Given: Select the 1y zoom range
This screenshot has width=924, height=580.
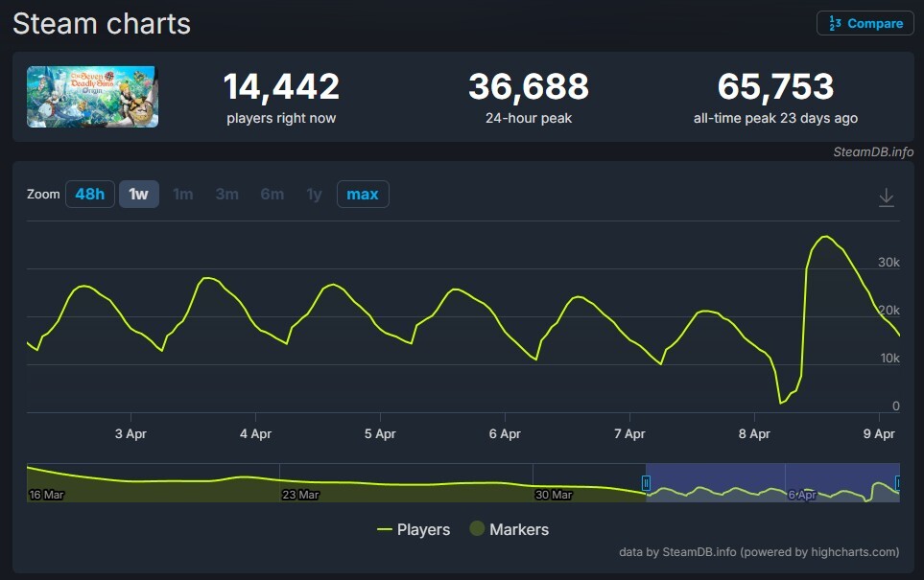Looking at the screenshot, I should coord(313,194).
